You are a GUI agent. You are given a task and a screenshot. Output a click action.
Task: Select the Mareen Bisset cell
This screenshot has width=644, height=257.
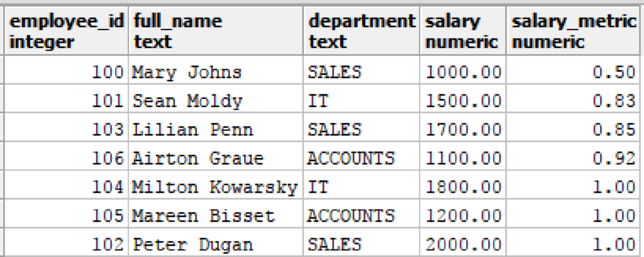pyautogui.click(x=216, y=214)
